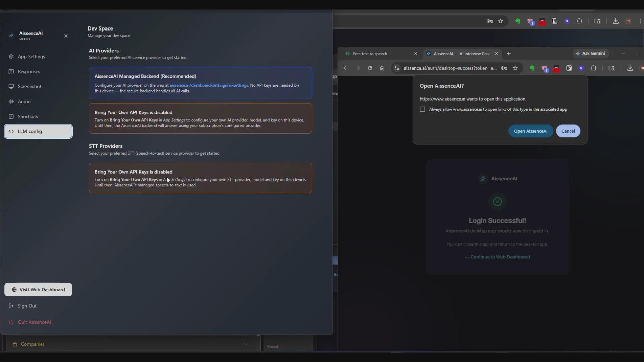Follow the Continue to Web Dashboard link
Screen dimensions: 644x362
(x=497, y=257)
